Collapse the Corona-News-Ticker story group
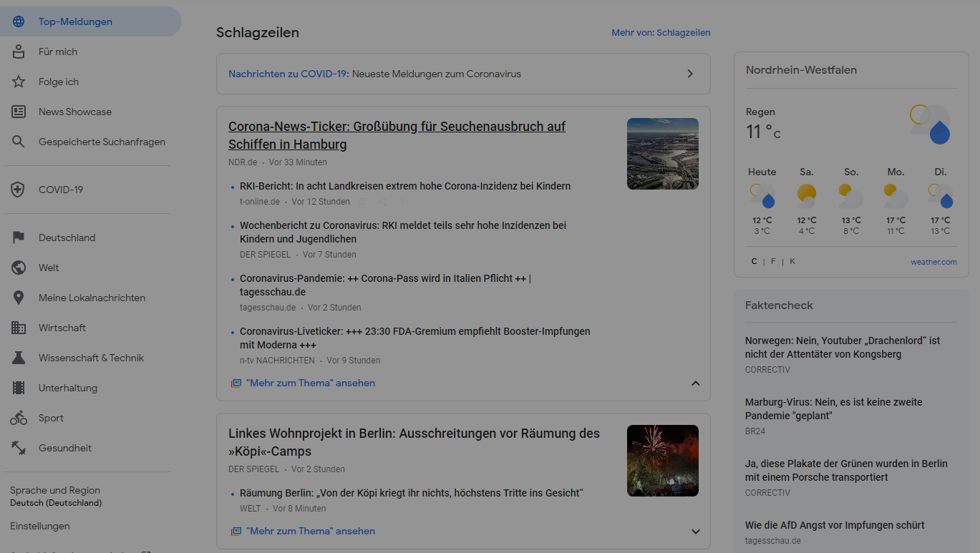 [695, 383]
